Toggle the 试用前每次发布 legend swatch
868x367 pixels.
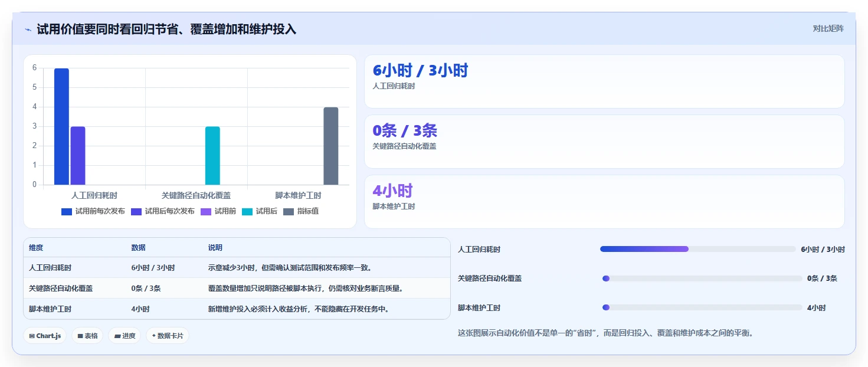pyautogui.click(x=67, y=211)
